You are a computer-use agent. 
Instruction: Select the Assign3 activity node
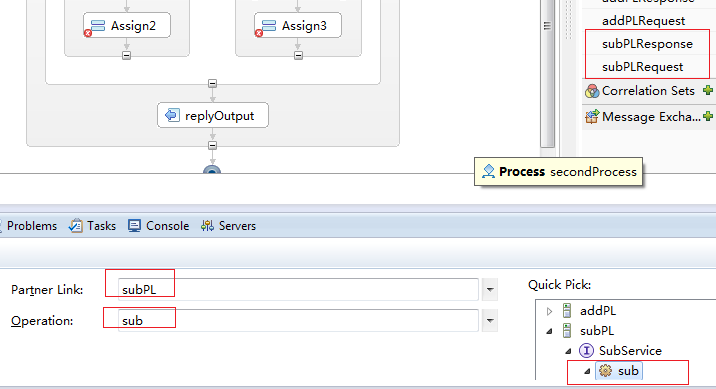pos(298,25)
